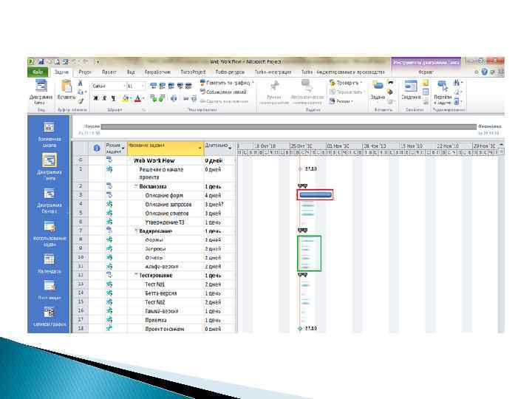Click the yellow background fill color icon
Image resolution: width=532 pixels, height=399 pixels.
pyautogui.click(x=125, y=99)
